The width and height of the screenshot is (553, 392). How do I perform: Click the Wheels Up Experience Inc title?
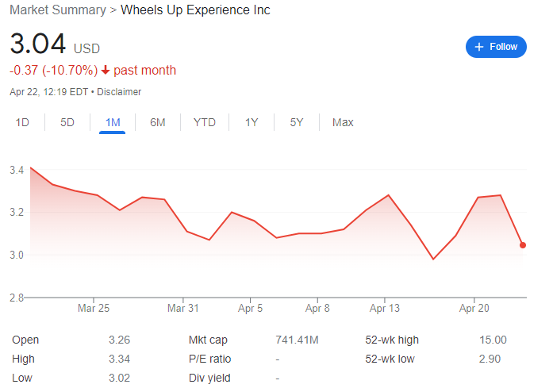[195, 10]
